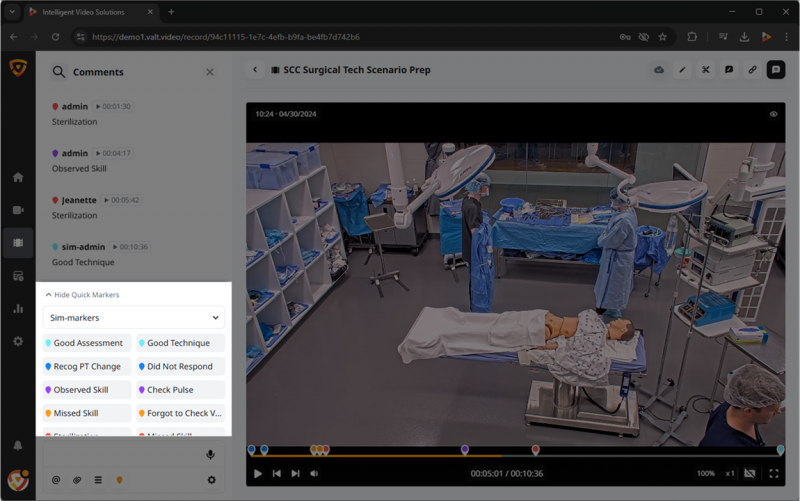Click the teal marker at timeline end
The image size is (800, 501).
[x=780, y=449]
